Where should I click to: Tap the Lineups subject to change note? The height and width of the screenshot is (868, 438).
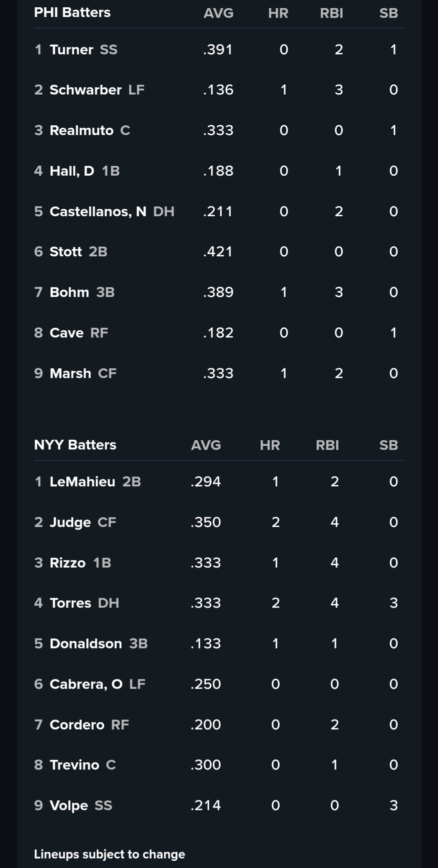[109, 854]
